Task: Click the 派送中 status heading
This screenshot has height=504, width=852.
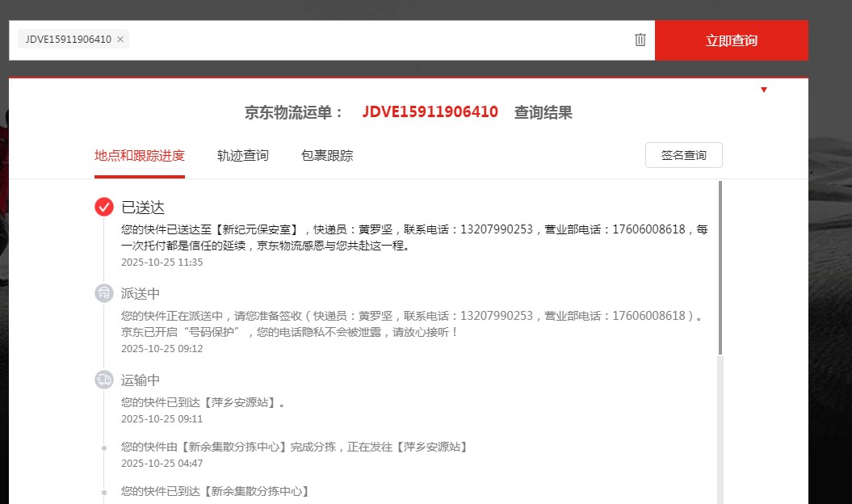Action: (x=141, y=293)
